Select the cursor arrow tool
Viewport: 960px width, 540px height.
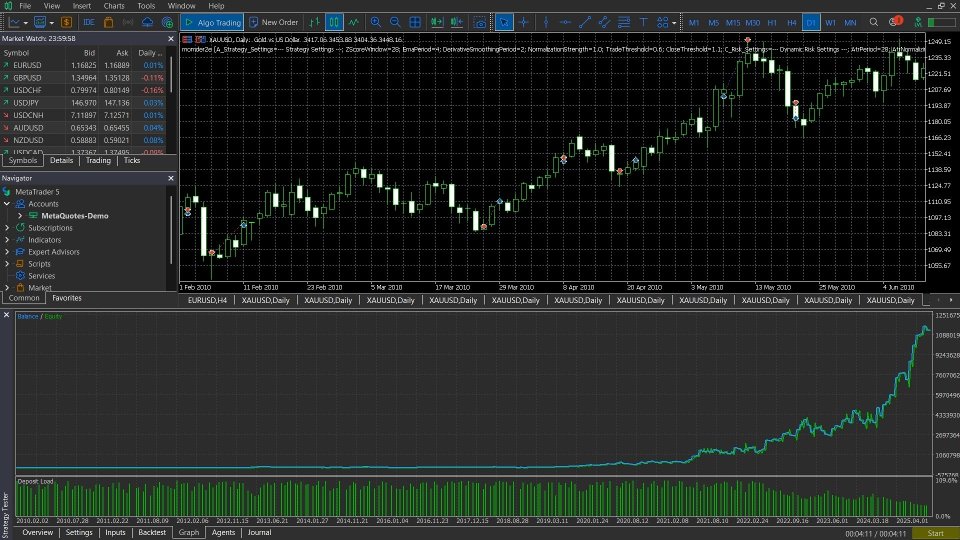(x=503, y=23)
